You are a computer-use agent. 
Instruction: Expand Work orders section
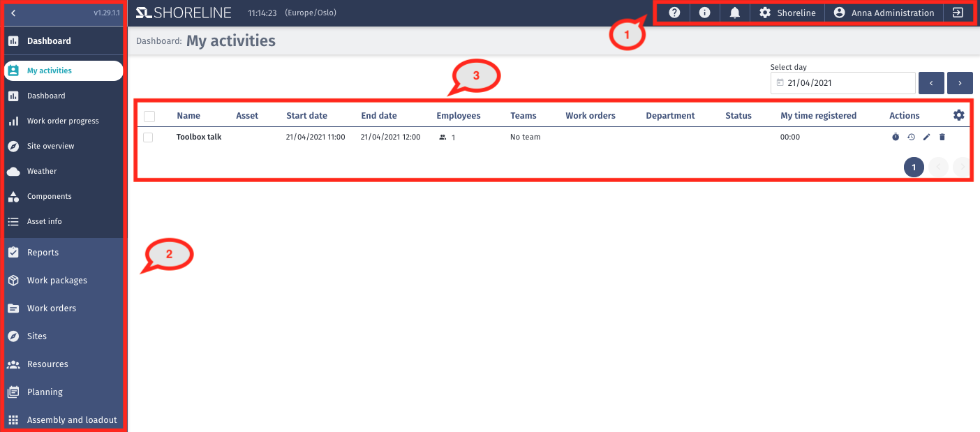click(x=64, y=308)
